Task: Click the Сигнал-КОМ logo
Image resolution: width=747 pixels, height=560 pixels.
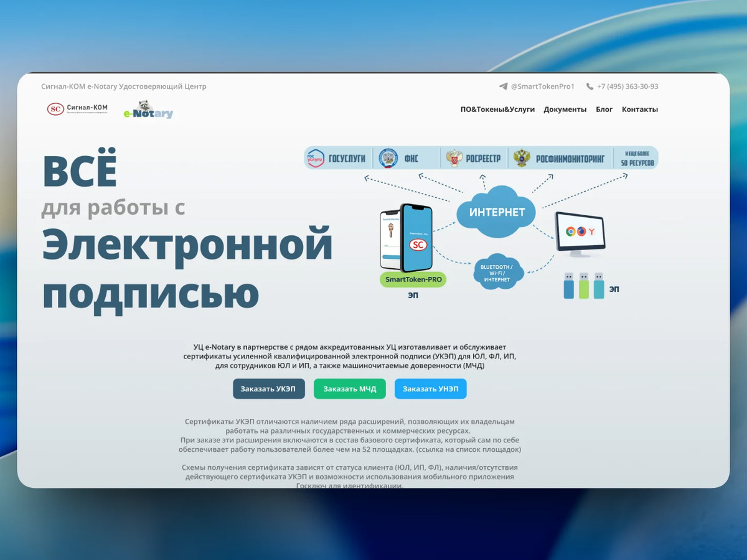Action: click(77, 109)
